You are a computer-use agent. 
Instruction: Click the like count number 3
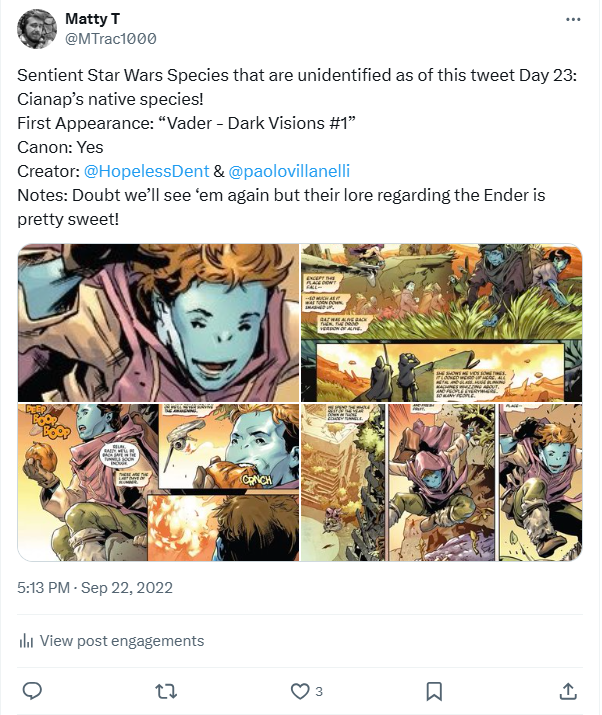(x=319, y=691)
